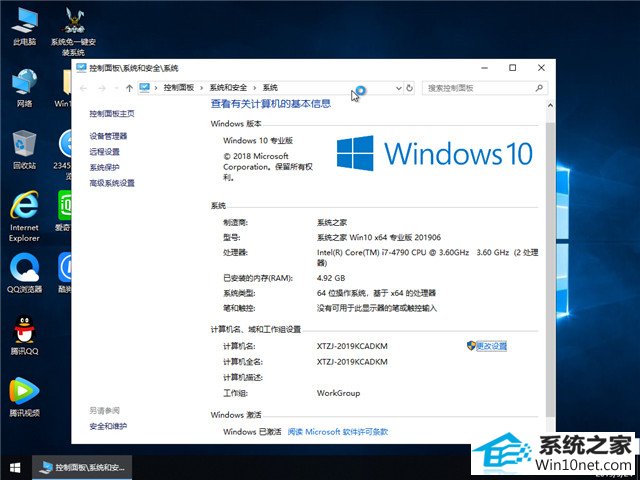The height and width of the screenshot is (480, 640).
Task: Expand the address bar history dropdown
Action: pos(399,88)
